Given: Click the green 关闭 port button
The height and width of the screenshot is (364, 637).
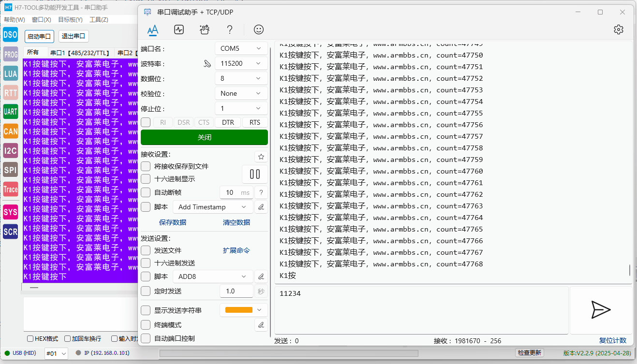Looking at the screenshot, I should (204, 137).
